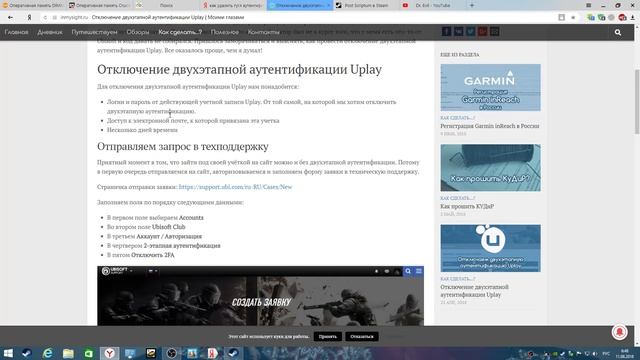Open Internet Explorer from the taskbar
Viewport: 640px width, 360px height.
(48, 353)
